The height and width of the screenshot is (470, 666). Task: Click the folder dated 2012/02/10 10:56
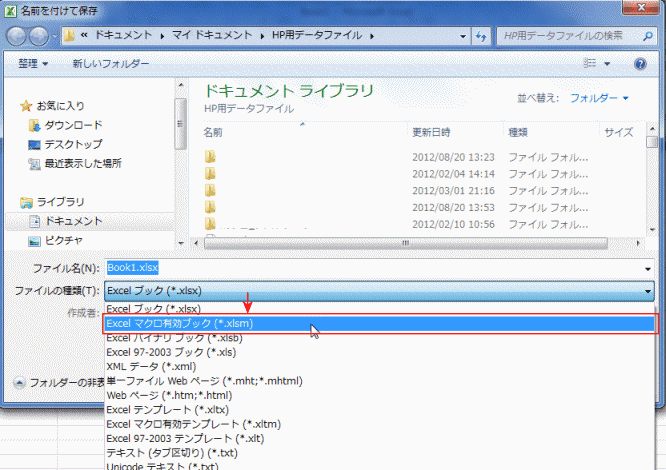tap(210, 223)
